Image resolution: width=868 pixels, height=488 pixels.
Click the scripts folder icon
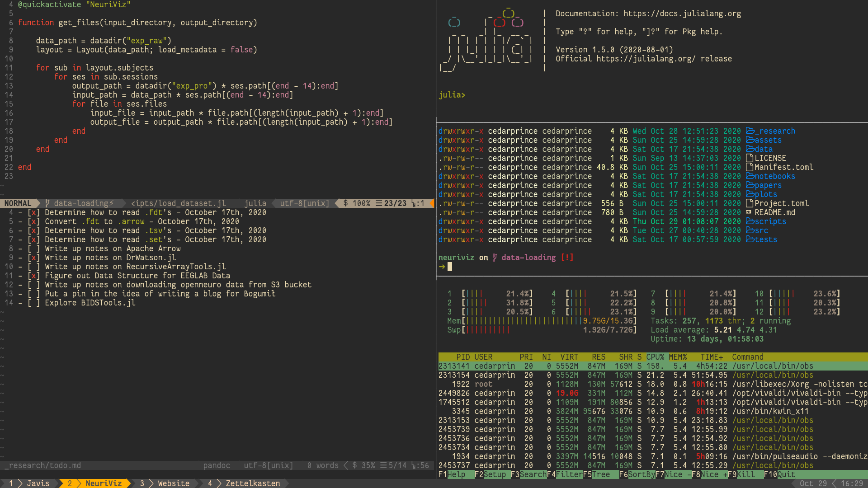pyautogui.click(x=750, y=221)
